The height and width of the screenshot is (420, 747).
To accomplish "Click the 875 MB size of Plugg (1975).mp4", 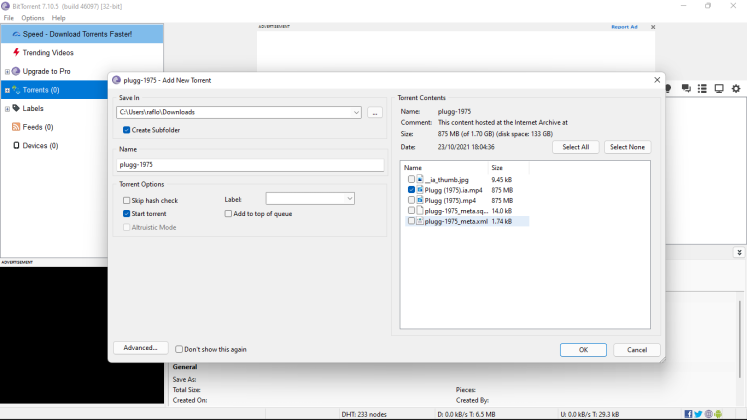I will tap(502, 200).
